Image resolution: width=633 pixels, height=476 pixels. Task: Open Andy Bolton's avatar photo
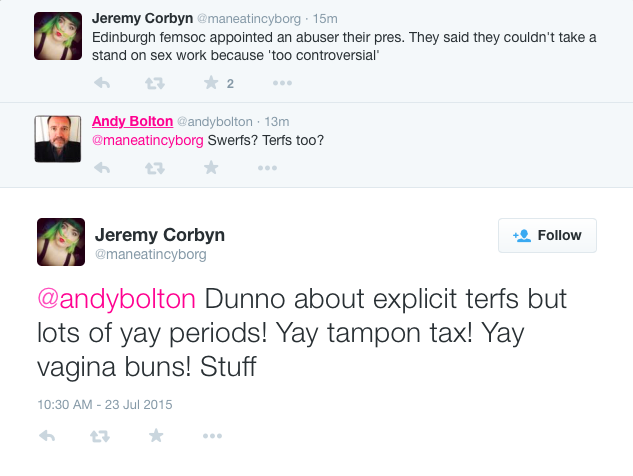tap(58, 140)
